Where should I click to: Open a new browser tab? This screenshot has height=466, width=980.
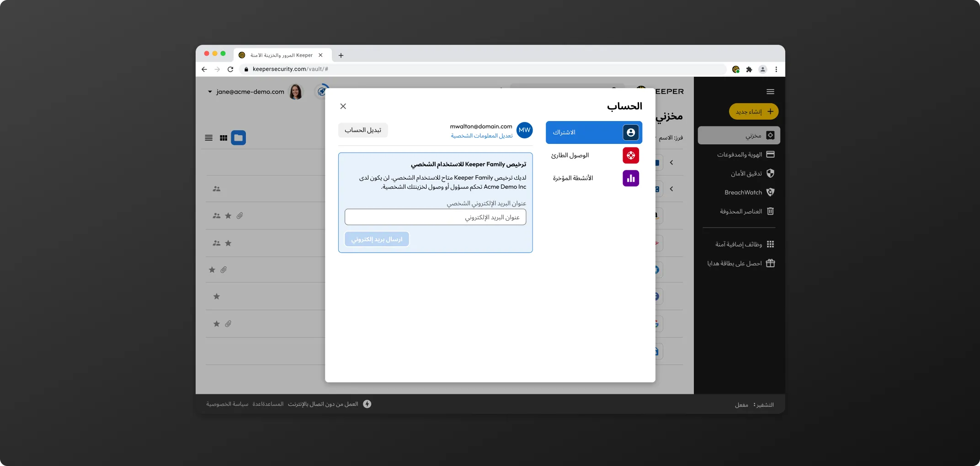341,55
